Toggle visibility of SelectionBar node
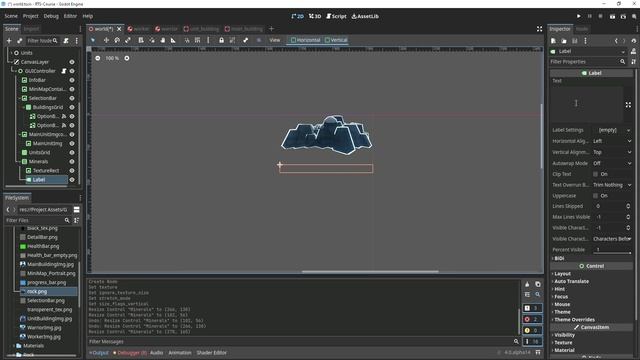 pyautogui.click(x=72, y=98)
